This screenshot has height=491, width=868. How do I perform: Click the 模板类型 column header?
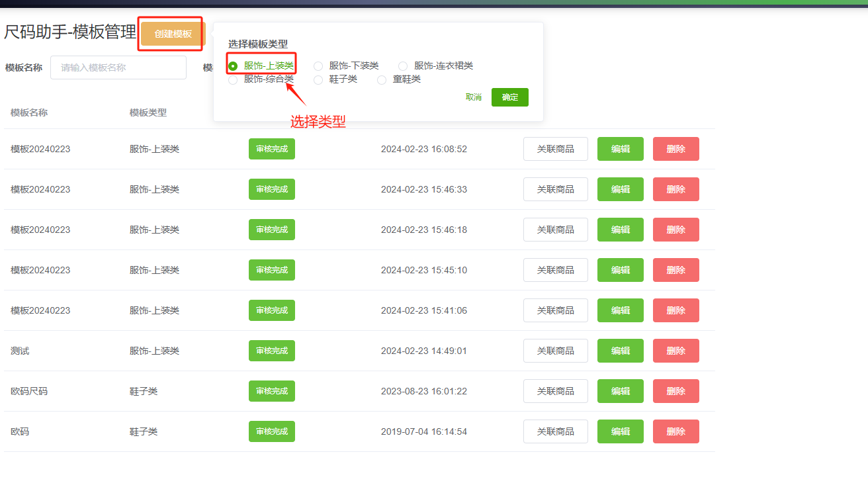[148, 112]
